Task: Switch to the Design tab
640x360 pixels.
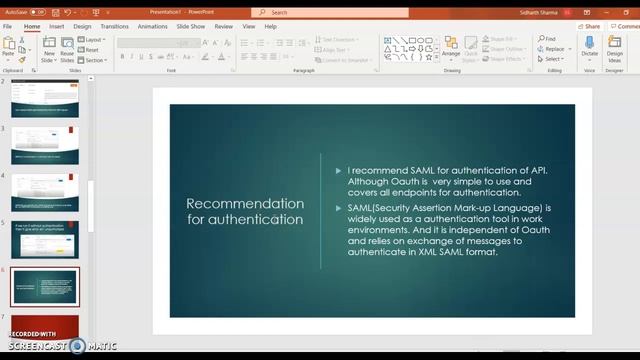Action: [x=82, y=27]
